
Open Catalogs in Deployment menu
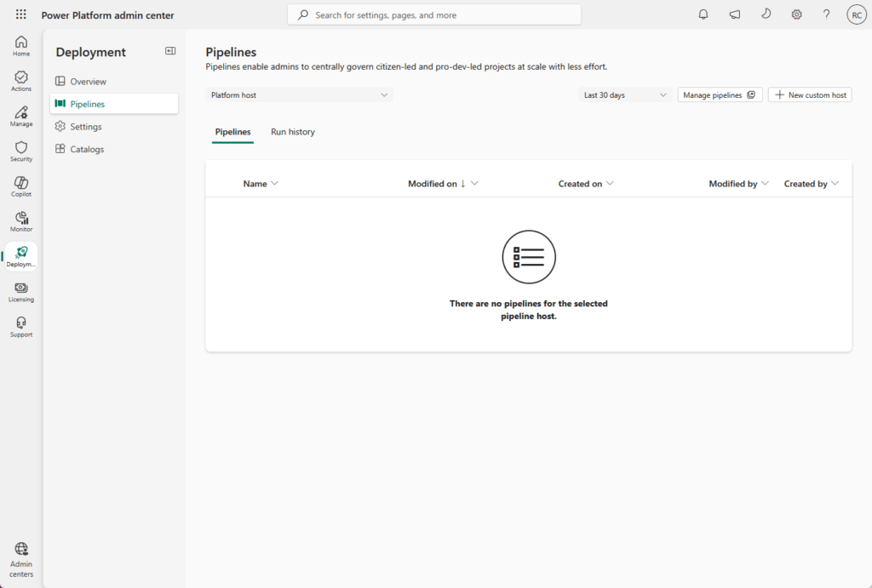114,149
